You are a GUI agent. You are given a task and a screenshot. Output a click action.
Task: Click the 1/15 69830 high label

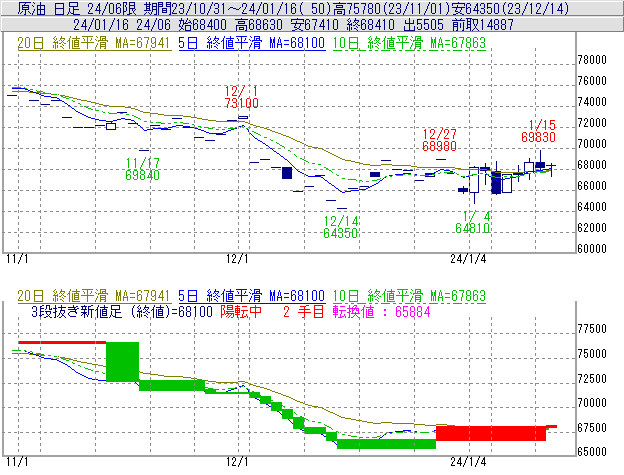pos(538,131)
